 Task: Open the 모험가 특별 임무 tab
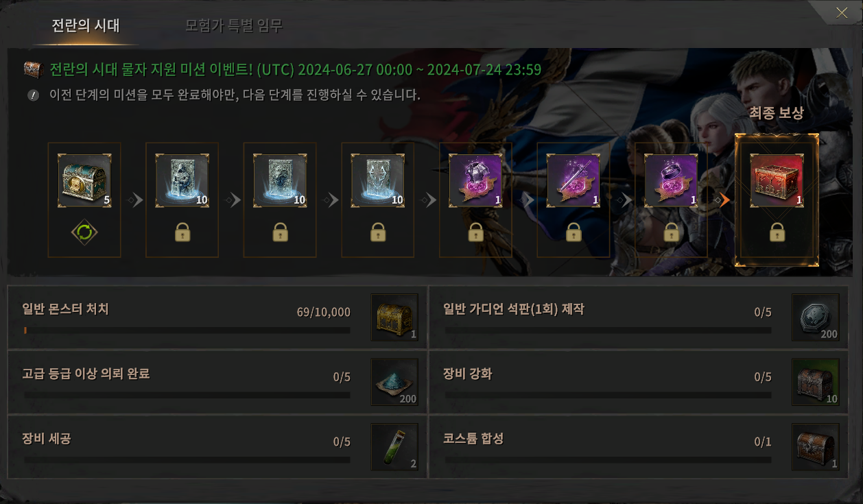(x=234, y=26)
